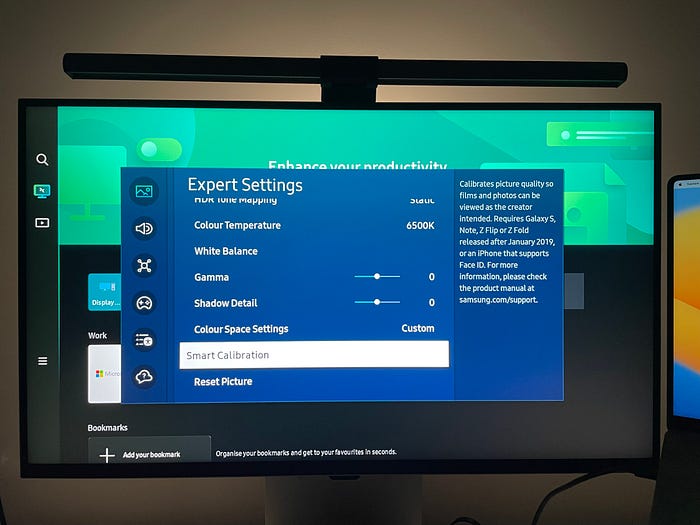
Task: Click the Gamma value 0
Action: point(432,277)
